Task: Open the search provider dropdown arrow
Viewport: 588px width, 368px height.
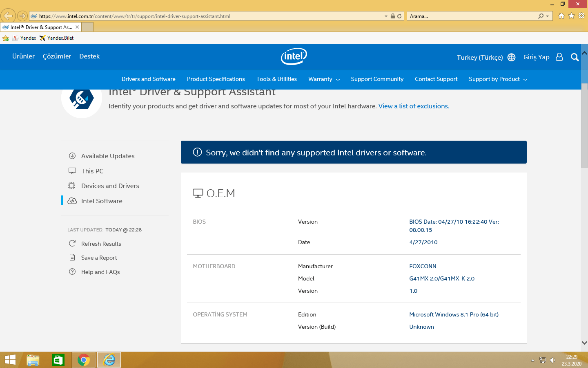Action: tap(547, 16)
